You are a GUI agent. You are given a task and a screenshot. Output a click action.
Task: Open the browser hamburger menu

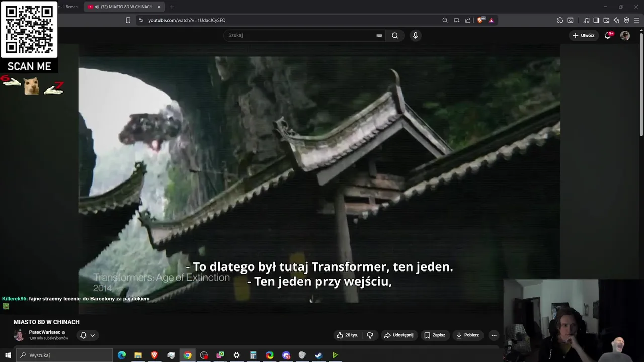[x=637, y=20]
